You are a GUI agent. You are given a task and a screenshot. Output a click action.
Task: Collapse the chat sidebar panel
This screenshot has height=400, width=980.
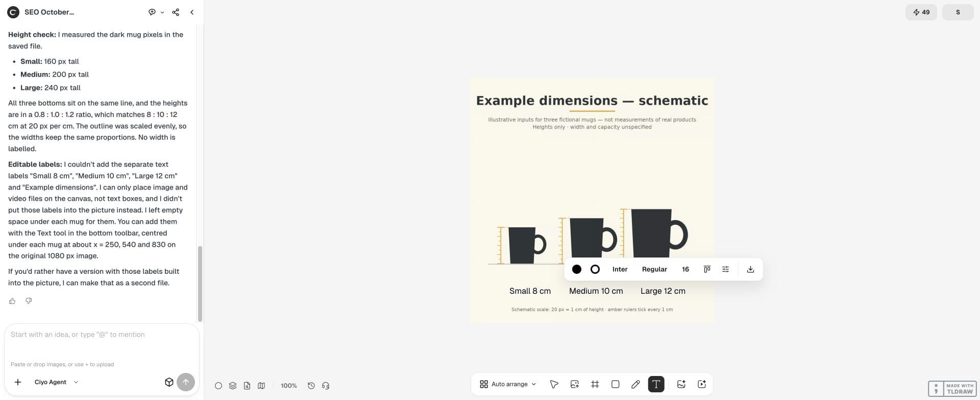pyautogui.click(x=192, y=12)
